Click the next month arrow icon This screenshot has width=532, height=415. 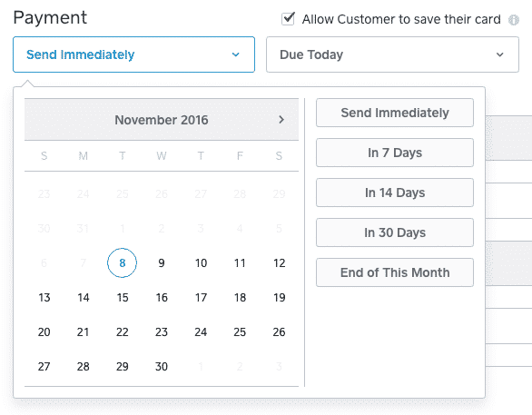click(281, 120)
